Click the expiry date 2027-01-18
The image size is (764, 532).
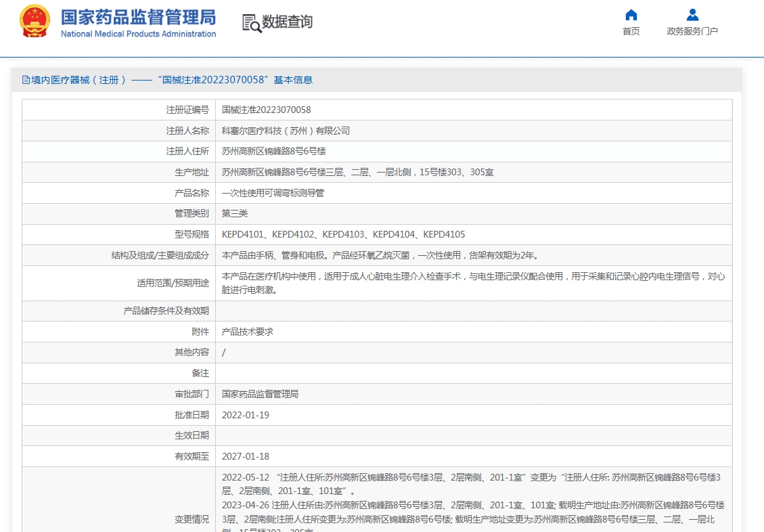click(x=246, y=456)
